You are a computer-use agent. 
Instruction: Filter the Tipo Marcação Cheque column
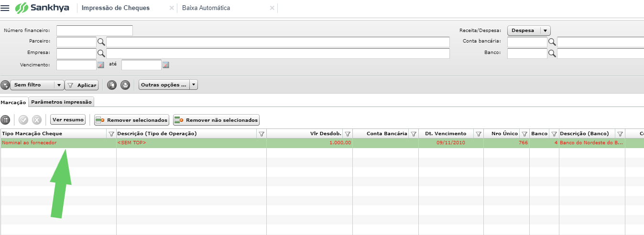coord(111,134)
